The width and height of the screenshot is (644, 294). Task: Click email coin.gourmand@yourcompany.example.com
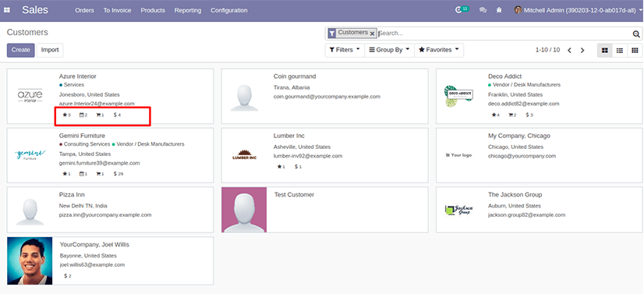[x=327, y=97]
